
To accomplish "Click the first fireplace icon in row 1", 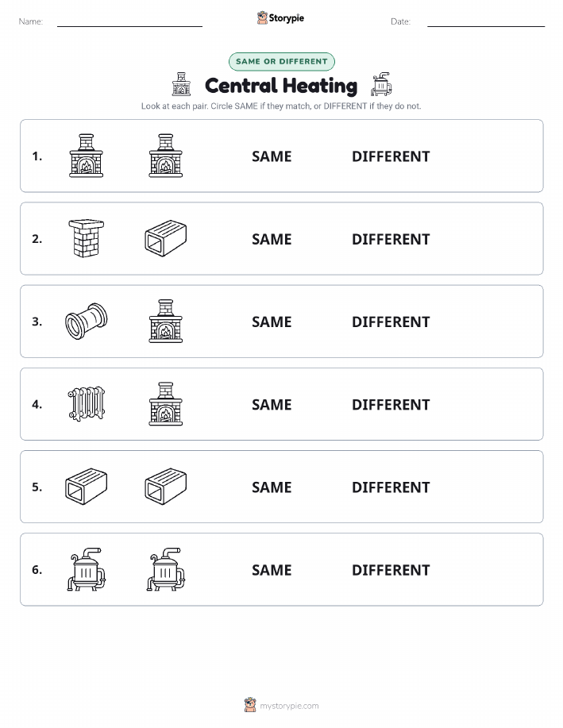I will [87, 156].
